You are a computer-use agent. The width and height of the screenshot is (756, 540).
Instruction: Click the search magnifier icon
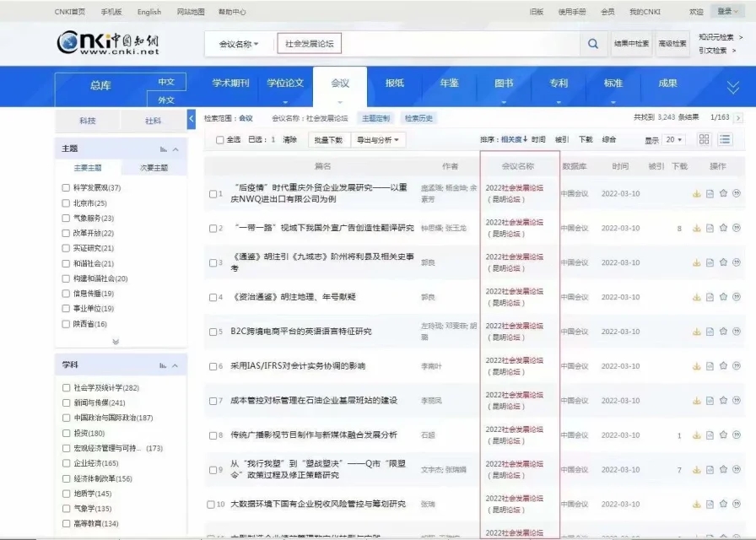coord(592,44)
